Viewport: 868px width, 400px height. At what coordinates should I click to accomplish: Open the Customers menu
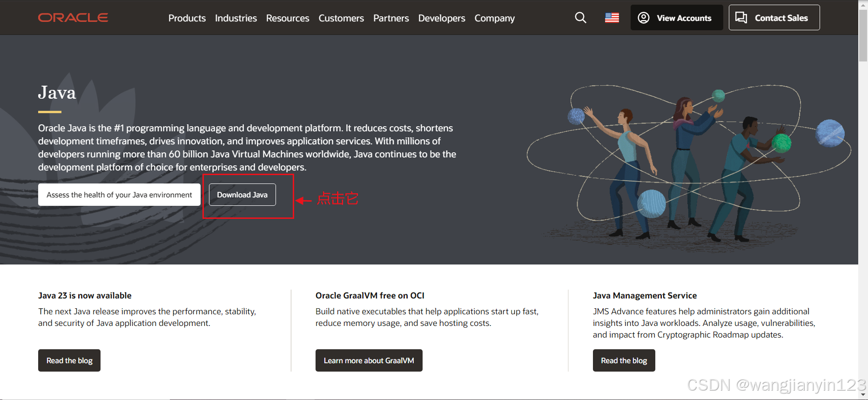click(x=341, y=18)
